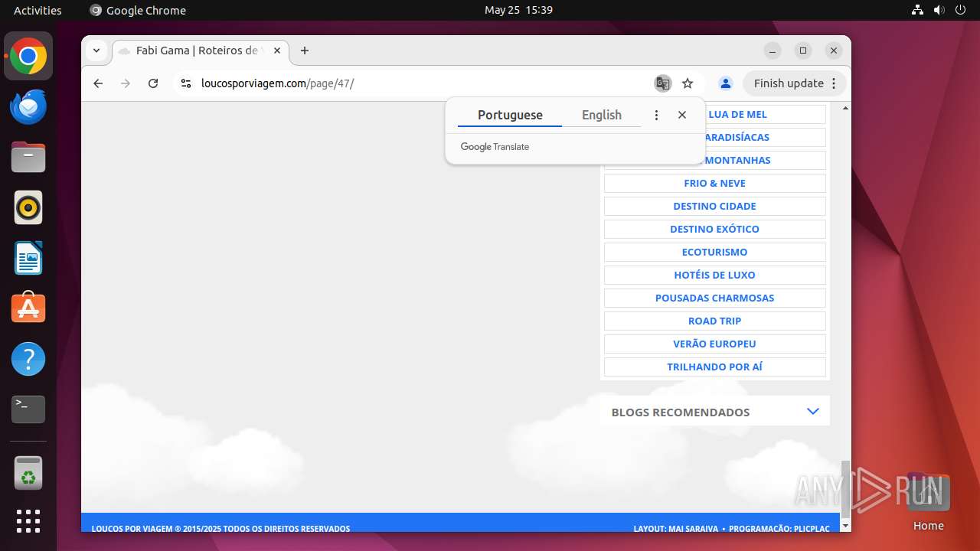
Task: Open the FRIO & NEVE category link
Action: click(715, 183)
